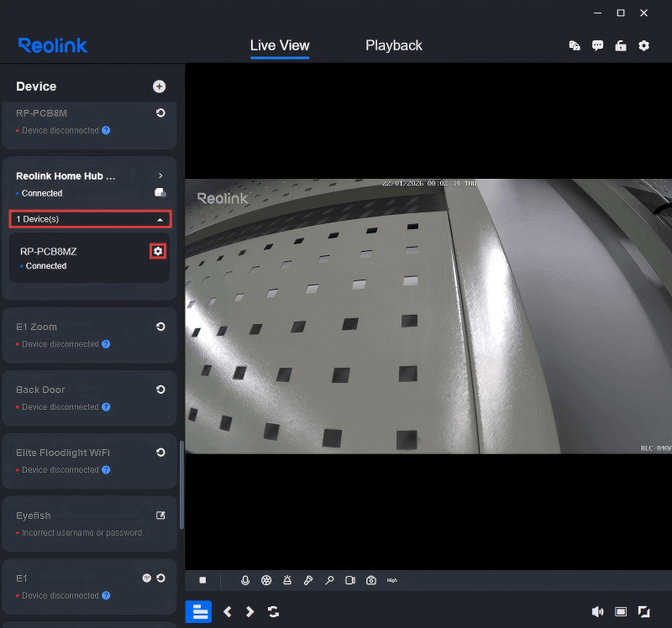Select the RP-PCB8MZ camera entry
672x628 pixels.
(90, 258)
